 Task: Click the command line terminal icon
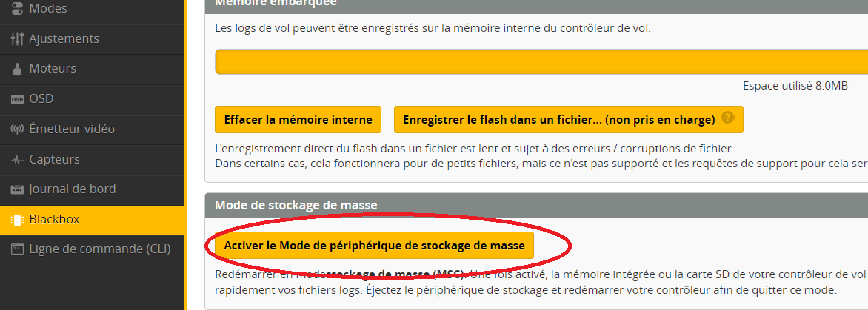click(x=16, y=249)
